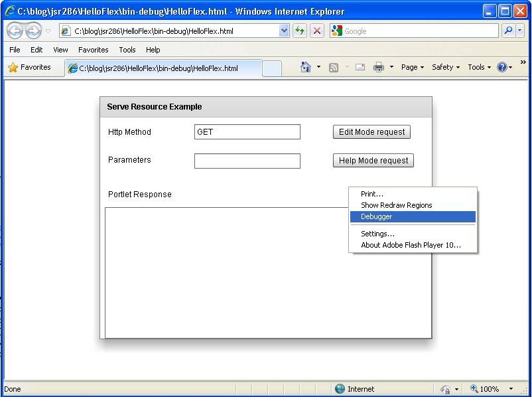Click the Edit Mode request button

click(x=372, y=131)
